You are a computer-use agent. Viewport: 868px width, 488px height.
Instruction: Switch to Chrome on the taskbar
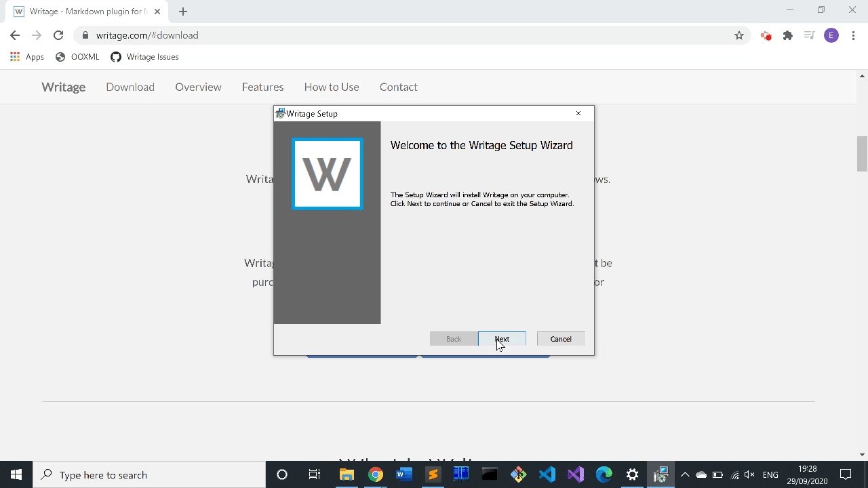point(375,474)
